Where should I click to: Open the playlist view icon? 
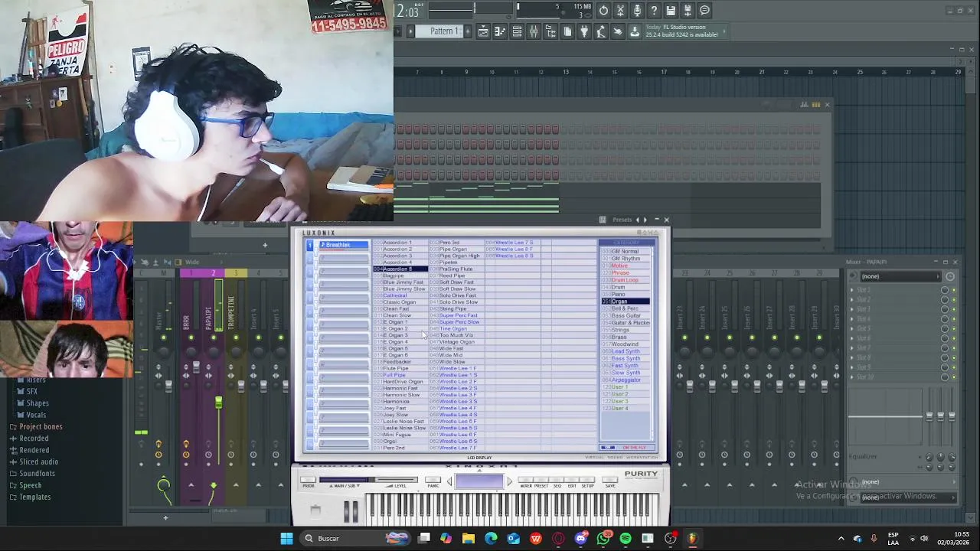coord(483,31)
